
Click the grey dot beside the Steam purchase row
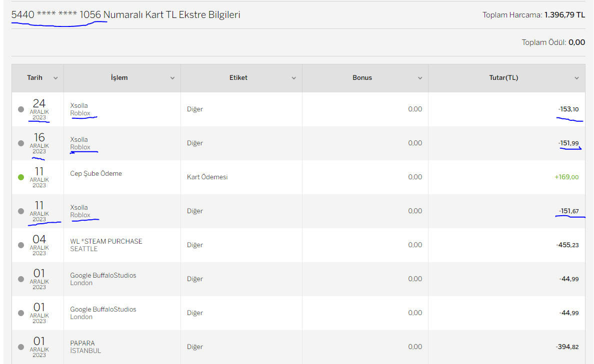21,245
